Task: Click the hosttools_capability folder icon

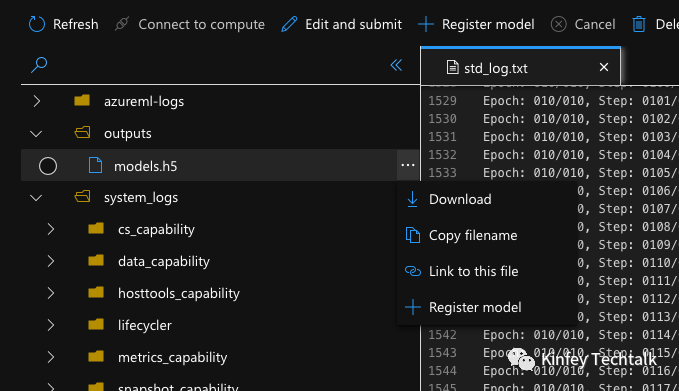Action: tap(96, 292)
